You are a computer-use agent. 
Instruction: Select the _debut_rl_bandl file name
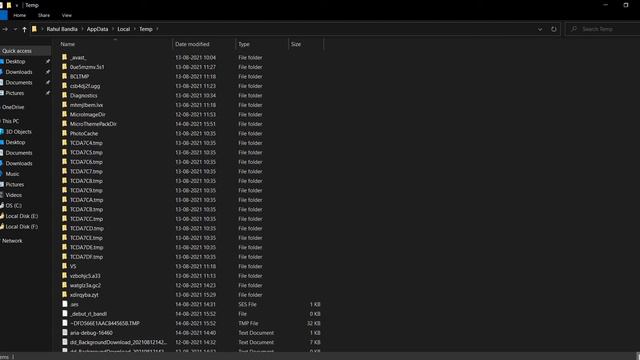coord(89,314)
